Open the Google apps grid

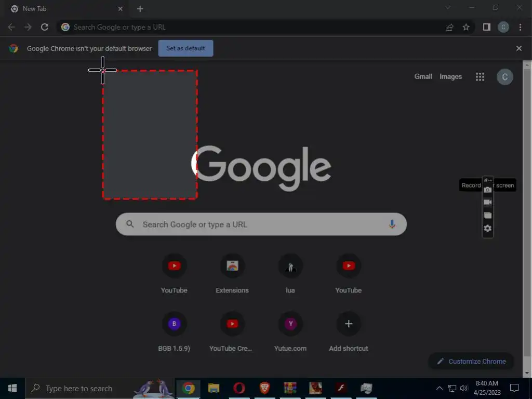click(480, 77)
